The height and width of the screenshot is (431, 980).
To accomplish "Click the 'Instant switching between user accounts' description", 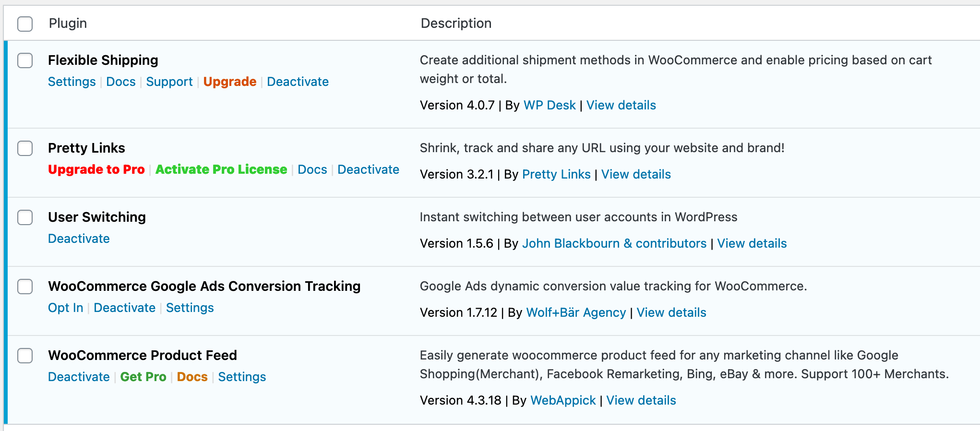I will (x=578, y=217).
